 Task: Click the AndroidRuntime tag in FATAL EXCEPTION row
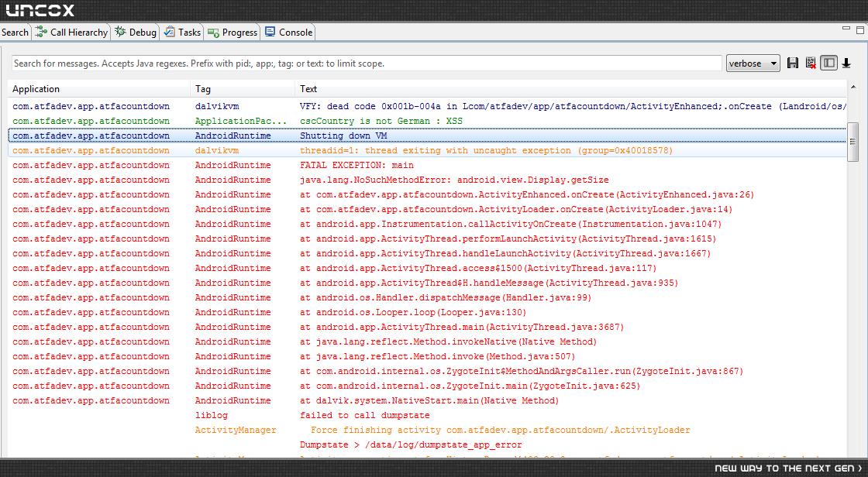[x=233, y=165]
